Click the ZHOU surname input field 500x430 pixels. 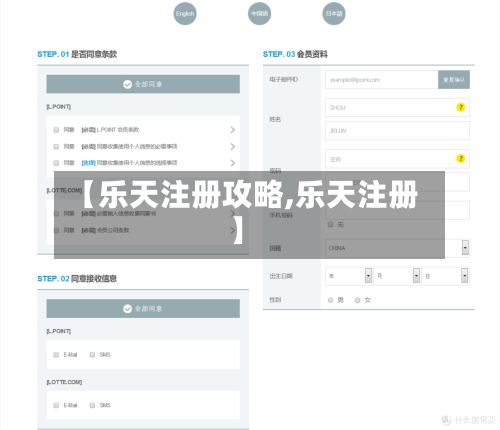click(397, 107)
